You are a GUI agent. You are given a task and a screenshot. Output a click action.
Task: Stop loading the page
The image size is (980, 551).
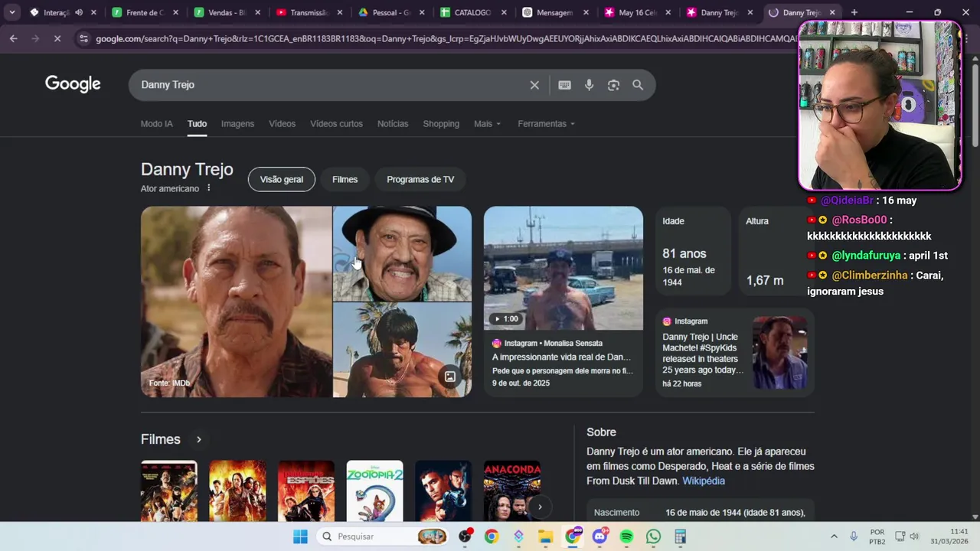point(57,38)
